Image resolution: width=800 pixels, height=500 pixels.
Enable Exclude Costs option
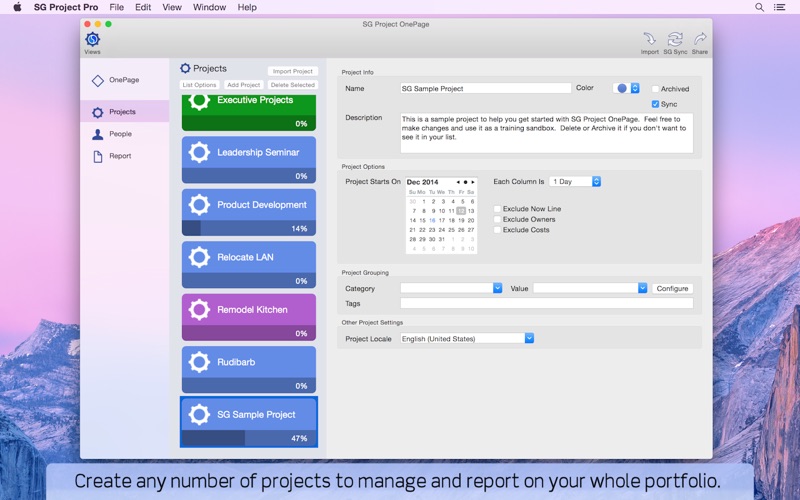pos(497,230)
